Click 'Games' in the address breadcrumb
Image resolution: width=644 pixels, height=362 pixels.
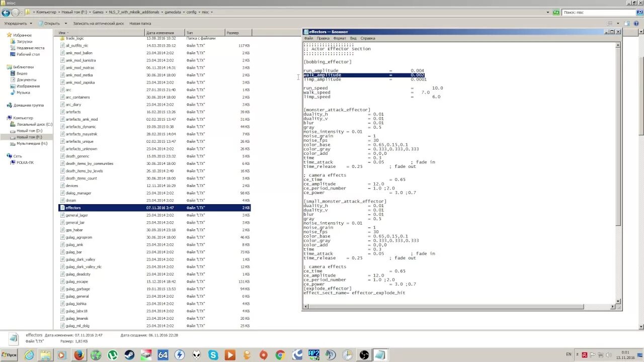click(x=98, y=12)
